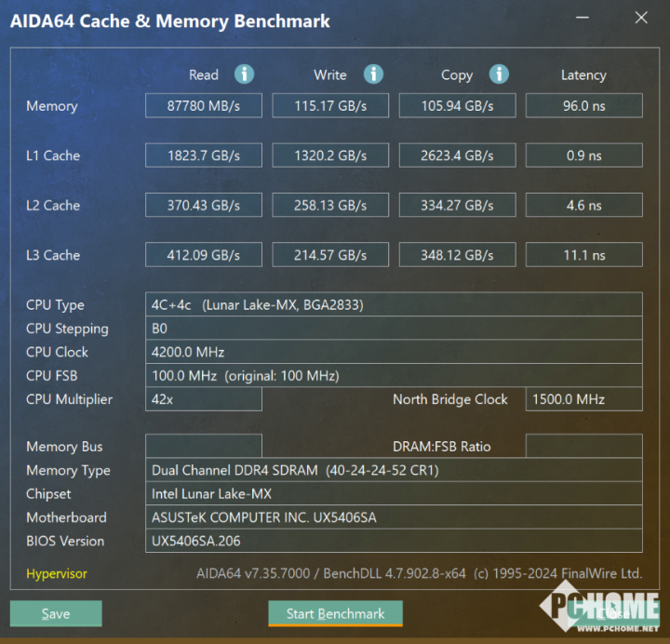Click L2 Cache Copy value 334.27 GB/s
The image size is (670, 644).
(x=457, y=205)
